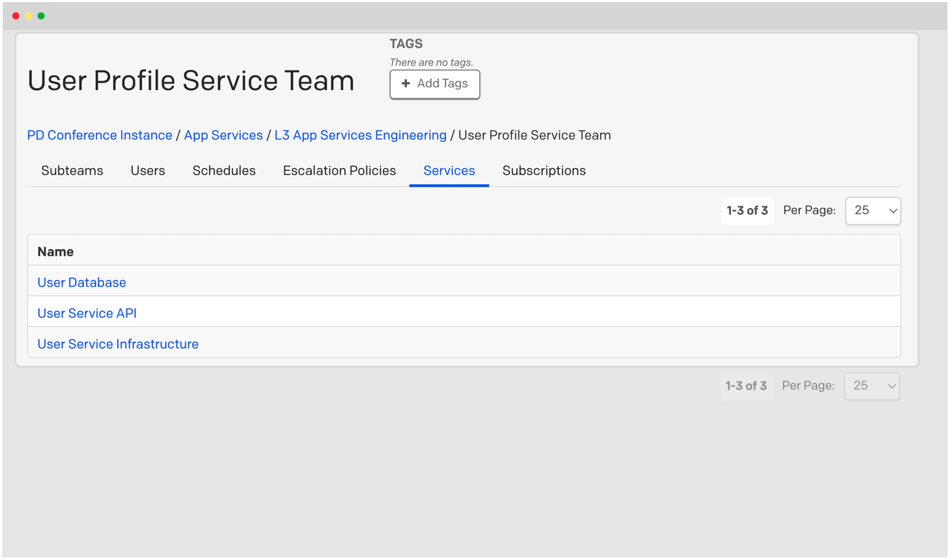951x560 pixels.
Task: Switch to the Subscriptions tab
Action: click(544, 170)
